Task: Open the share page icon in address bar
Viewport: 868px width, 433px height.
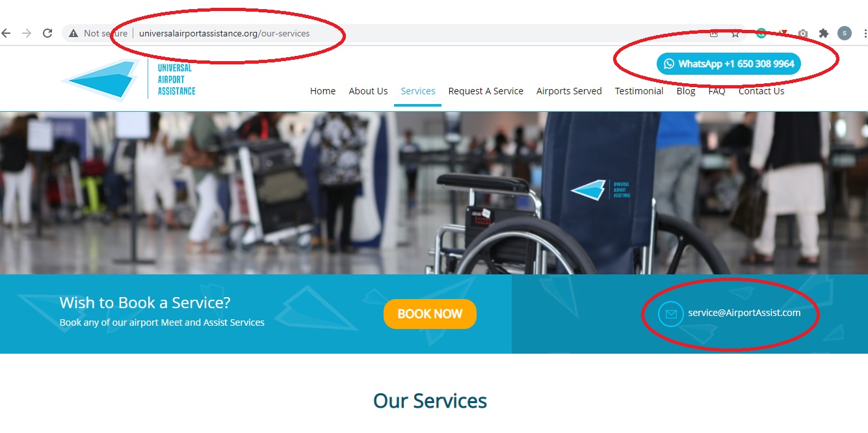Action: coord(714,33)
